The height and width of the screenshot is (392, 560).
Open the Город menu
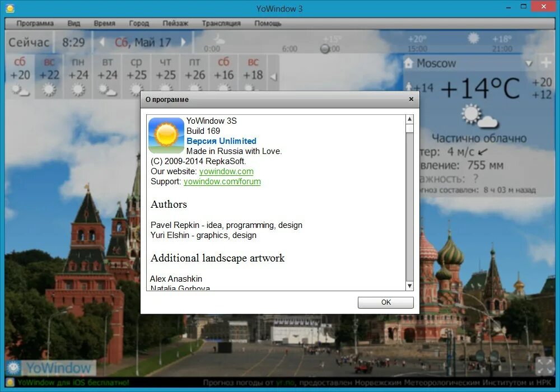pyautogui.click(x=139, y=24)
